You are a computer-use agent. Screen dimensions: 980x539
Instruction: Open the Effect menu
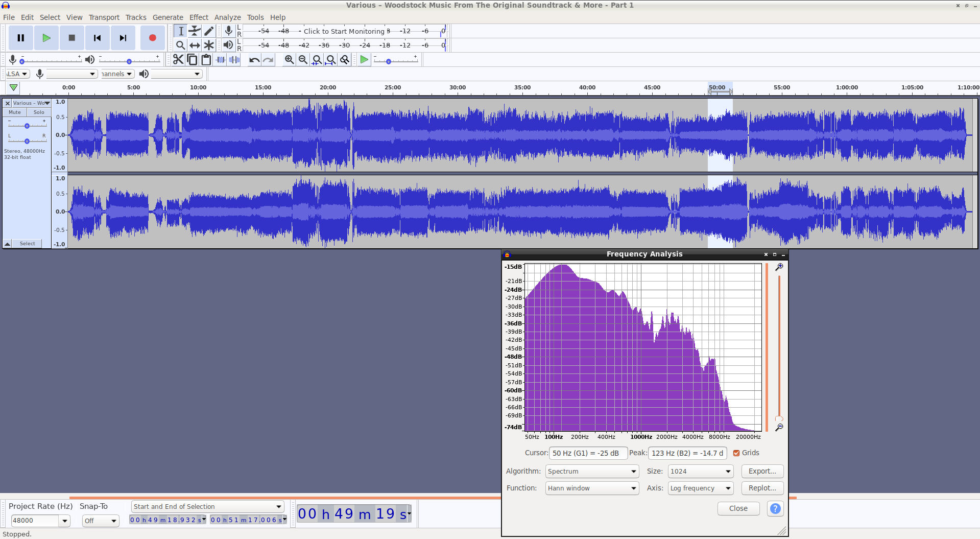[x=199, y=17]
